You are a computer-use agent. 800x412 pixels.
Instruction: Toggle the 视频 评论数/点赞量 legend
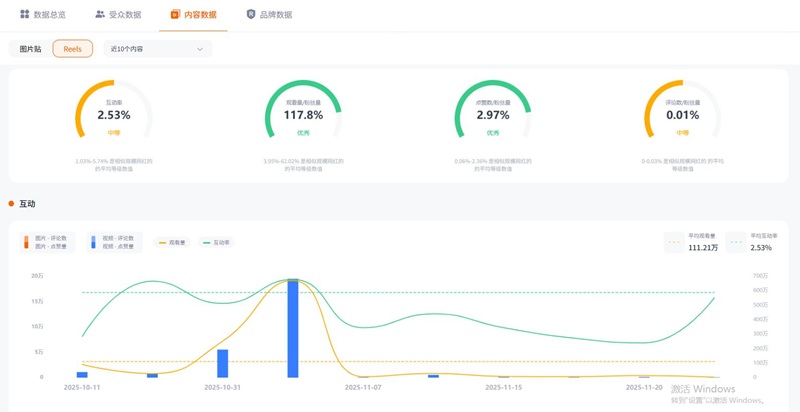[x=114, y=242]
